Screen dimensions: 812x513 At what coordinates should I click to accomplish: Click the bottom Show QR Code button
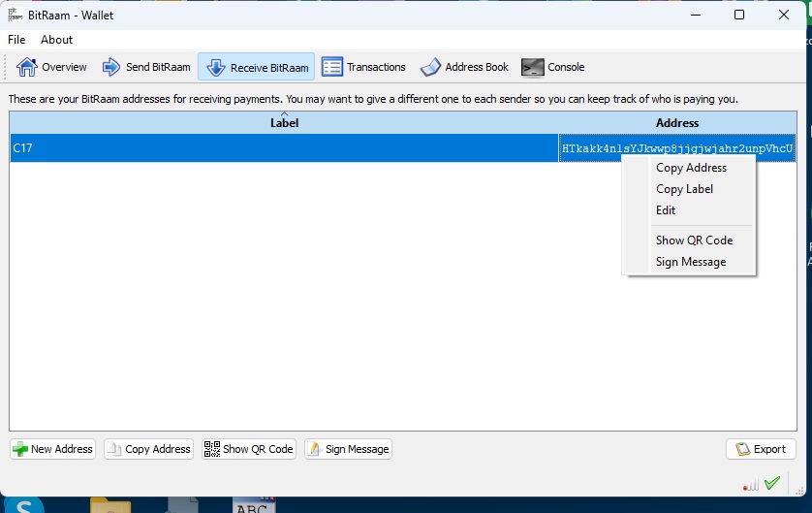[249, 449]
